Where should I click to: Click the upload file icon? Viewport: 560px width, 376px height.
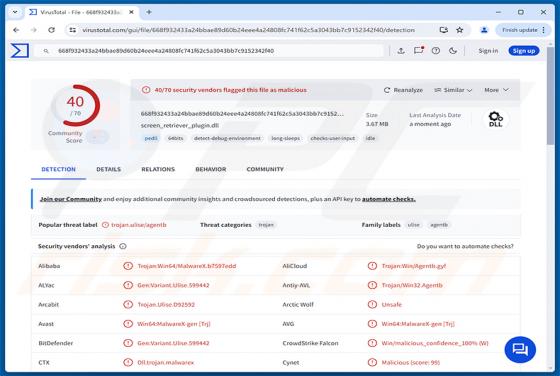point(401,51)
